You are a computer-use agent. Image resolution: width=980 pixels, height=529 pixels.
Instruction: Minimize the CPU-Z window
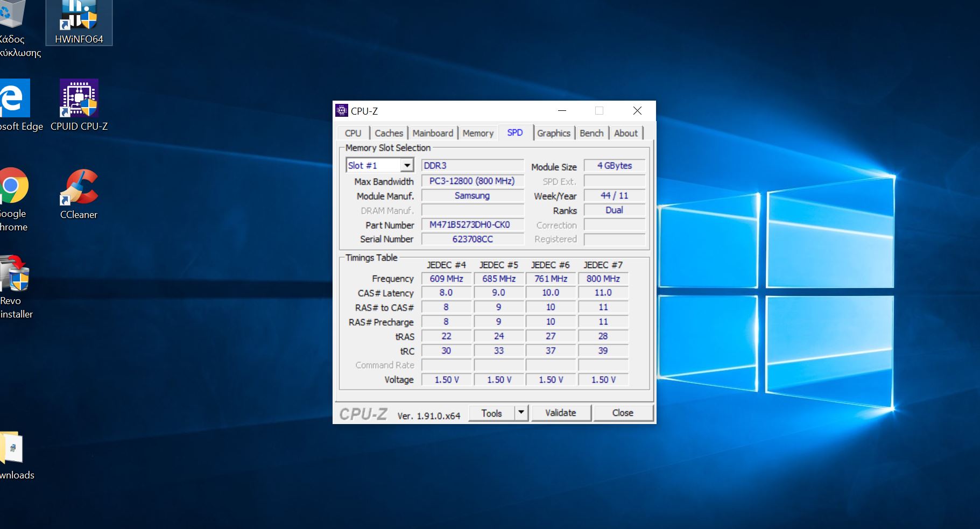click(562, 110)
